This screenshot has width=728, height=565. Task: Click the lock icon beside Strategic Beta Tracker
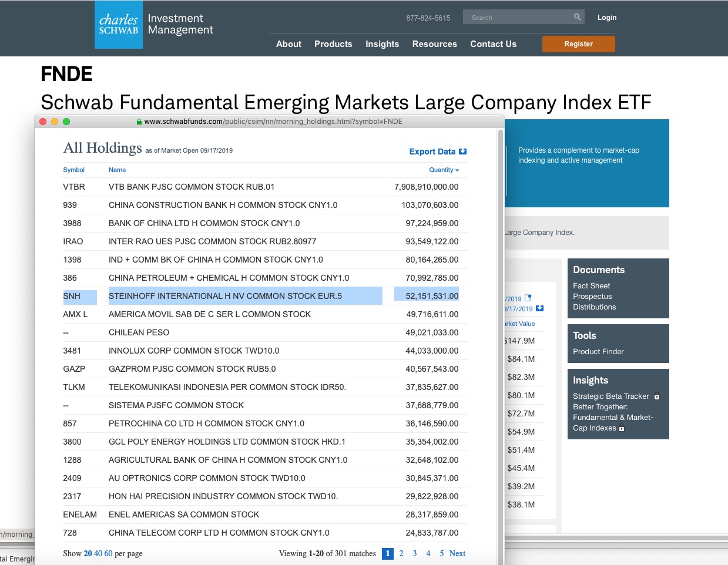tap(657, 396)
